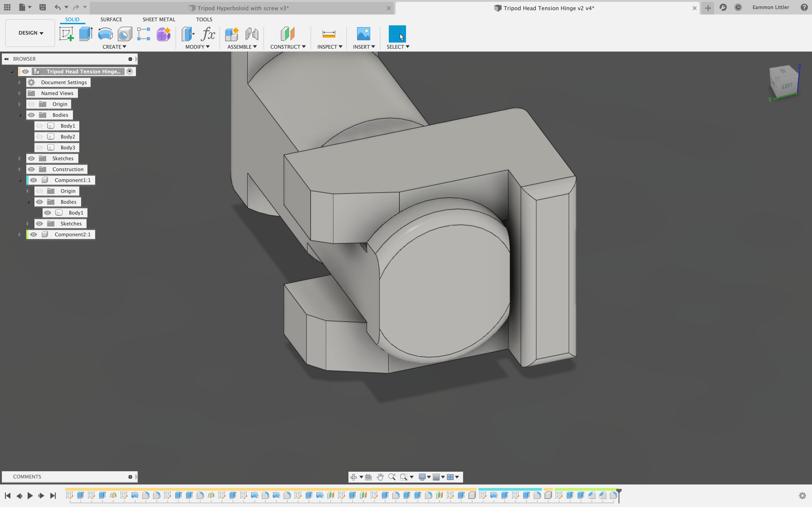Switch to the SURFACE tab
The image size is (812, 507).
pyautogui.click(x=111, y=19)
